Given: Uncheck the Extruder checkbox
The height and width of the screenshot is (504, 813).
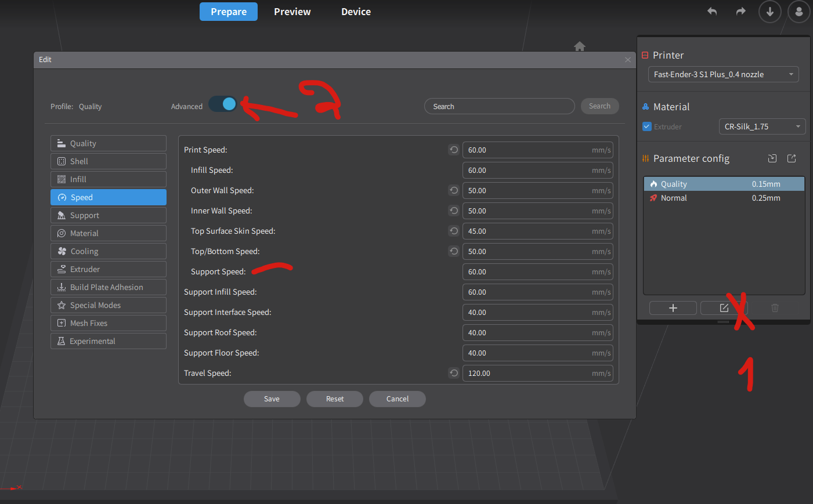Looking at the screenshot, I should 647,126.
